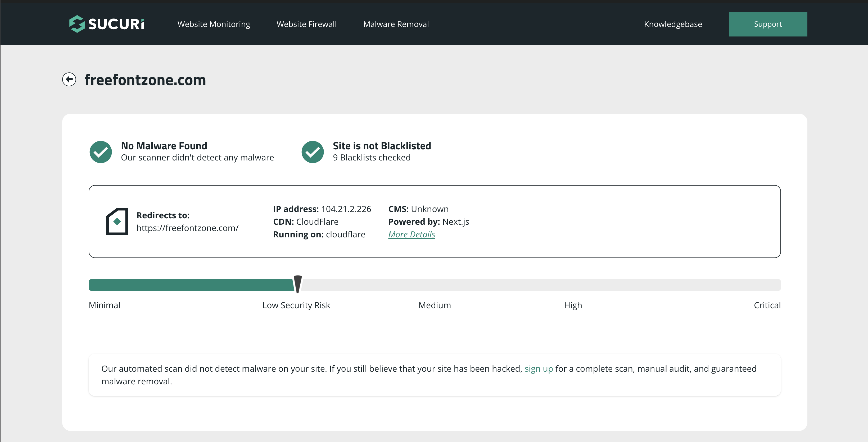The height and width of the screenshot is (442, 868).
Task: Click the redirect URL https://freefontzone.com/
Action: (187, 228)
